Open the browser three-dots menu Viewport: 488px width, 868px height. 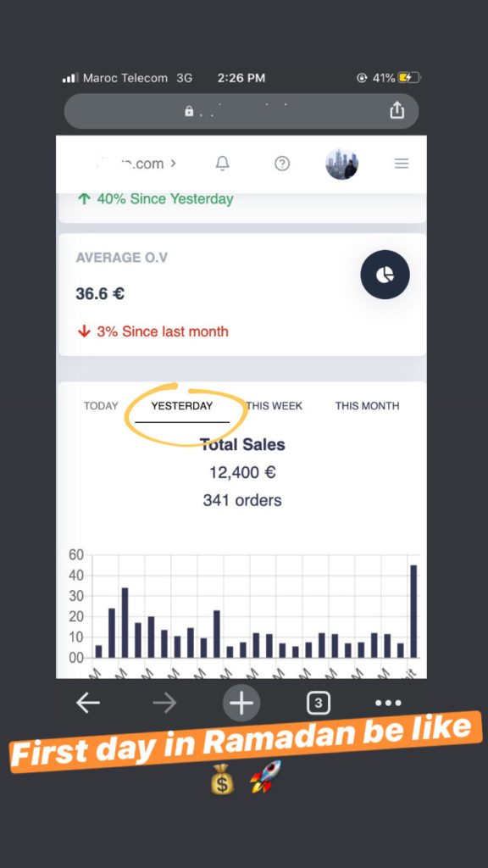(x=388, y=703)
